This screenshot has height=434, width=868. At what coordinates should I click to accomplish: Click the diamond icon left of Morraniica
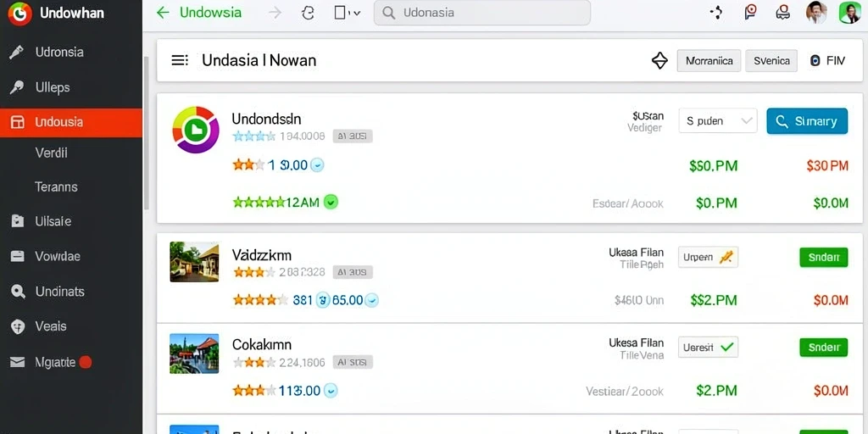(x=659, y=60)
